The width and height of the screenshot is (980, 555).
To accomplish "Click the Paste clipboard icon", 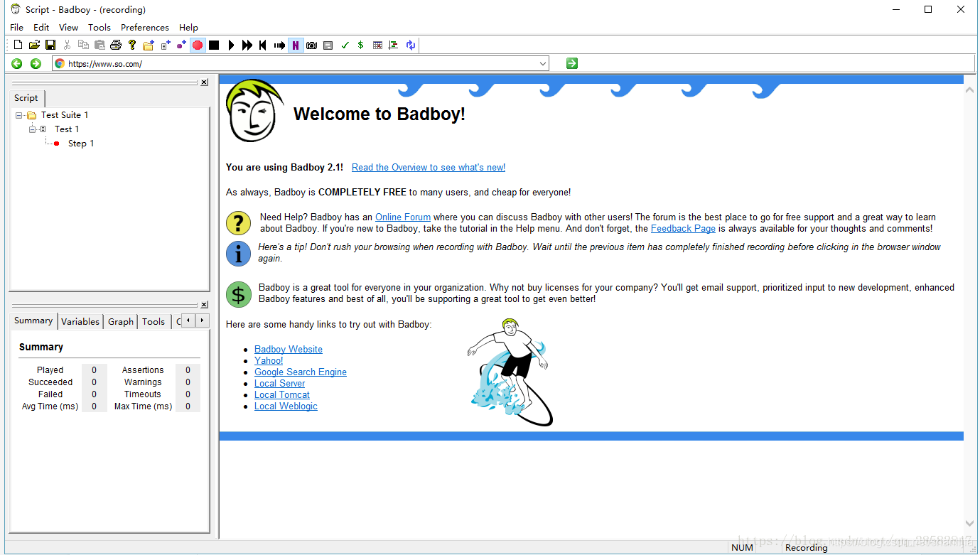I will tap(99, 45).
